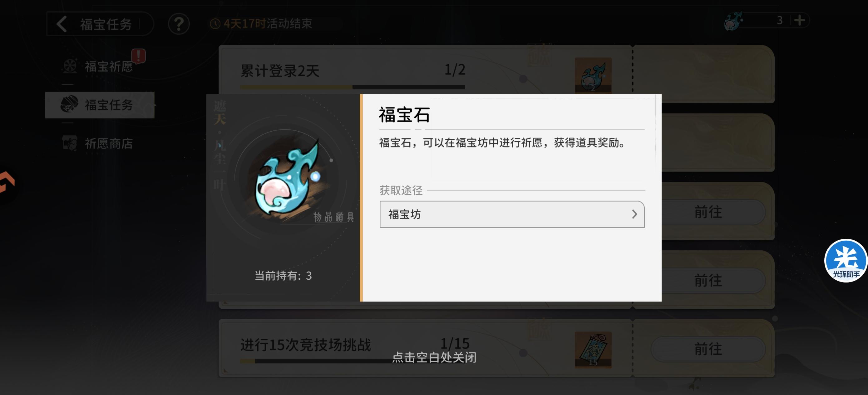Click the back arrow beside 福宝任务
Image resolution: width=868 pixels, height=395 pixels.
(62, 24)
